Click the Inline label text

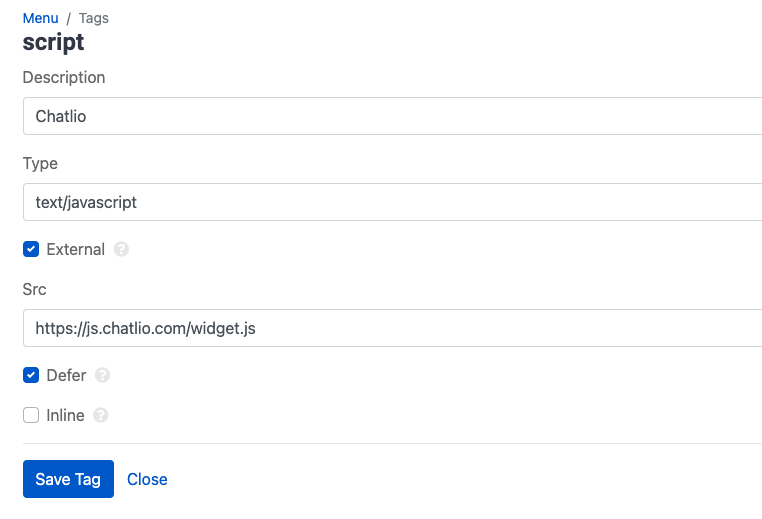tap(65, 415)
